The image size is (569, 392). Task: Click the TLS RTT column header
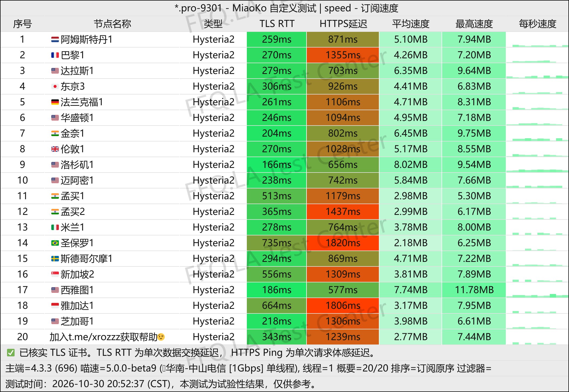(277, 24)
